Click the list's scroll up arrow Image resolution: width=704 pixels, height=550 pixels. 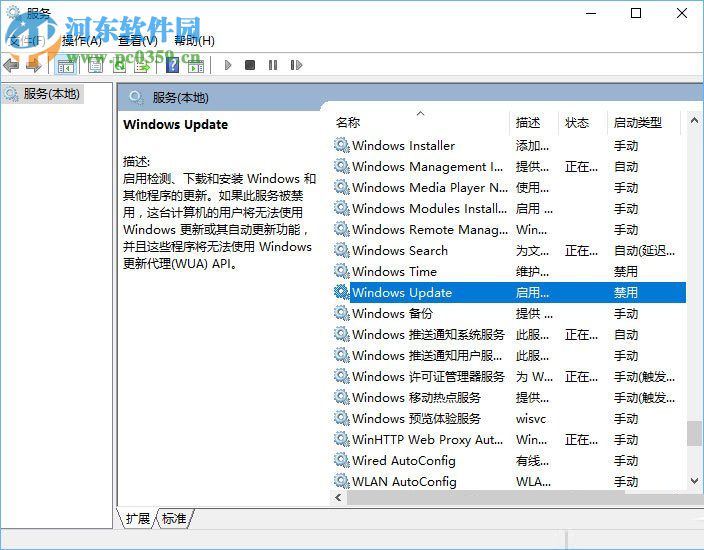click(694, 120)
